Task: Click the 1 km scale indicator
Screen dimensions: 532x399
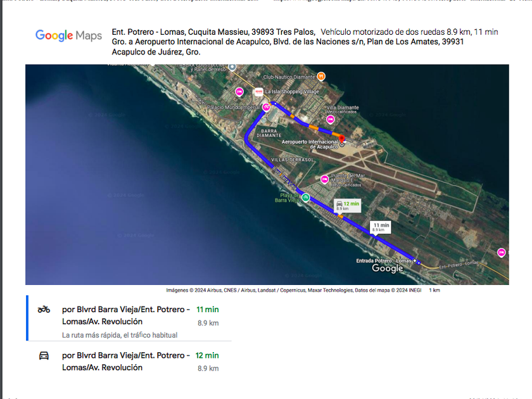Action: click(434, 290)
